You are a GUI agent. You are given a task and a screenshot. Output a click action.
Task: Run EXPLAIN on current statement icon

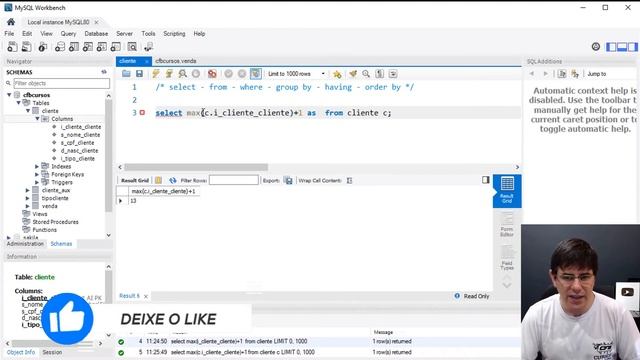pyautogui.click(x=182, y=74)
